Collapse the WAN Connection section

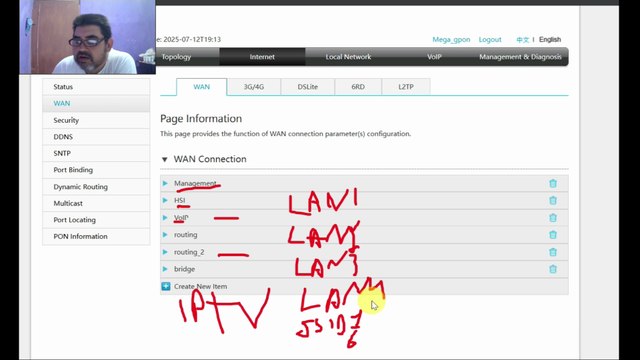pyautogui.click(x=164, y=159)
